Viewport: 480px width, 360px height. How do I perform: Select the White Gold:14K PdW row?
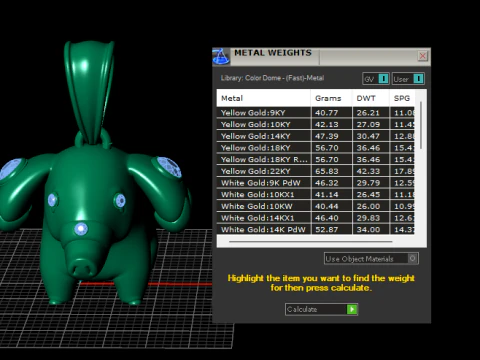tap(315, 229)
